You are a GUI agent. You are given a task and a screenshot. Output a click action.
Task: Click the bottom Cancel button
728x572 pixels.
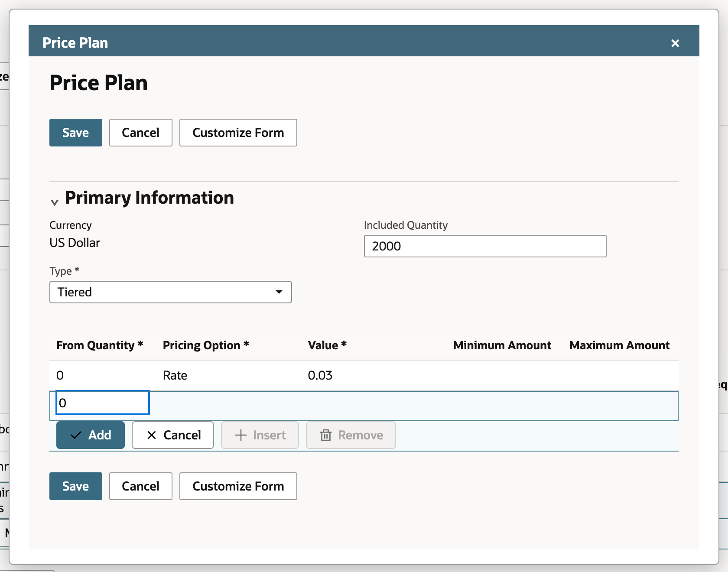(x=141, y=486)
